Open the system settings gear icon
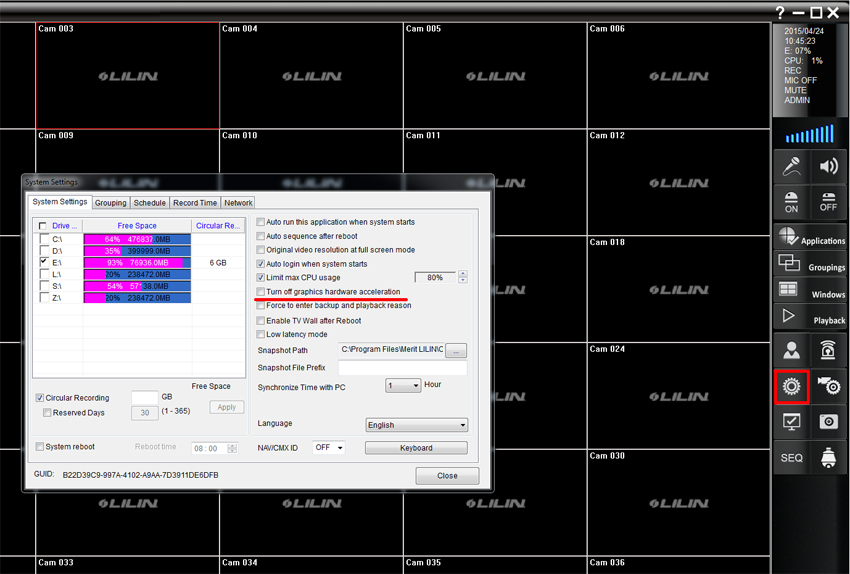This screenshot has width=850, height=574. pyautogui.click(x=791, y=386)
